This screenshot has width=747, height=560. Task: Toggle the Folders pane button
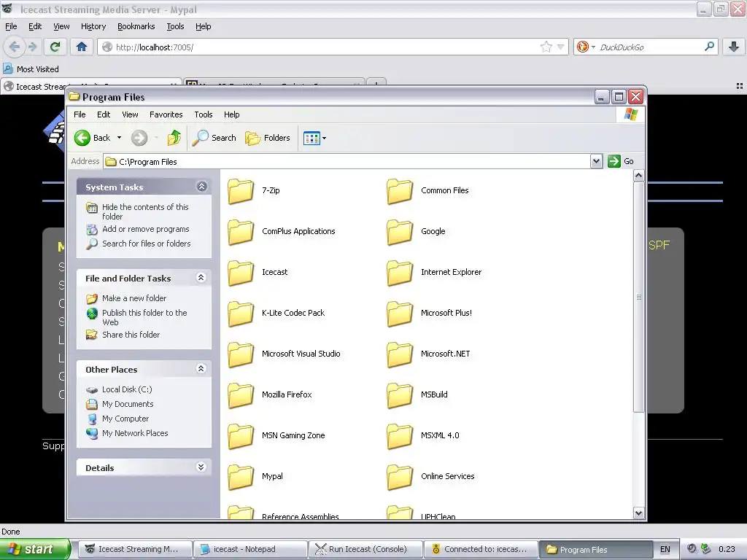(267, 138)
